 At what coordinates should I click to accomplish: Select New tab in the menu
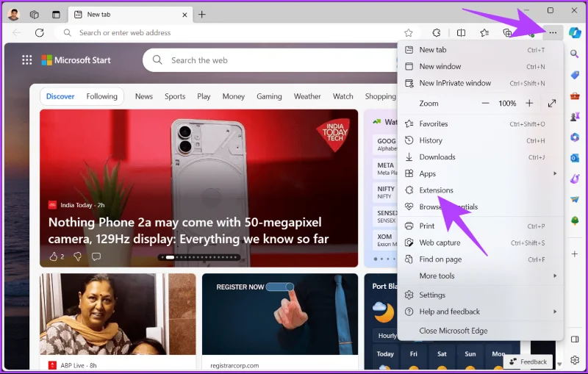[481, 50]
